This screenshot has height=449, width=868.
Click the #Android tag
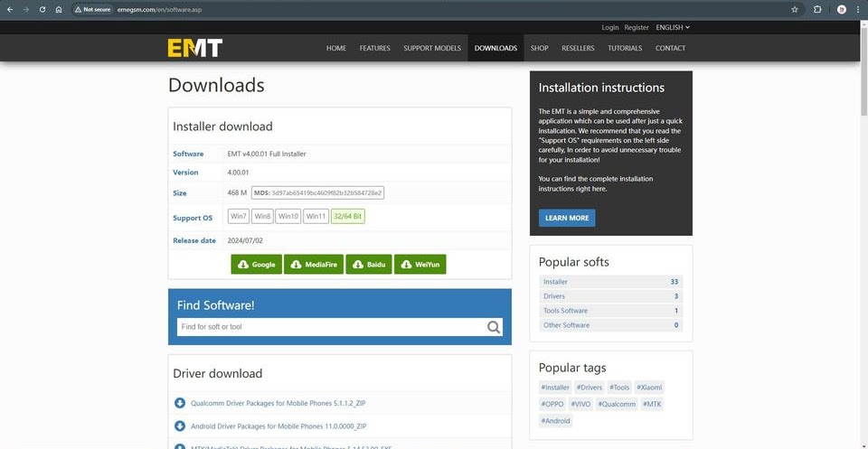click(555, 421)
